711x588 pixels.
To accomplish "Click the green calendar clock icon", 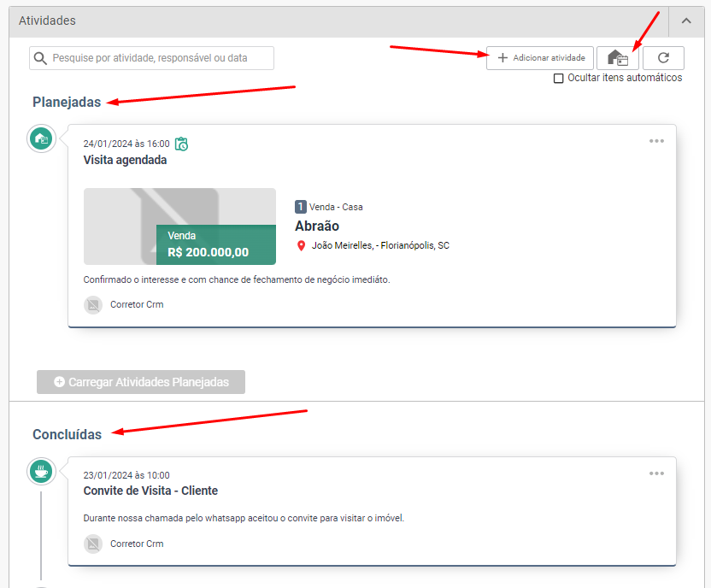I will [181, 144].
